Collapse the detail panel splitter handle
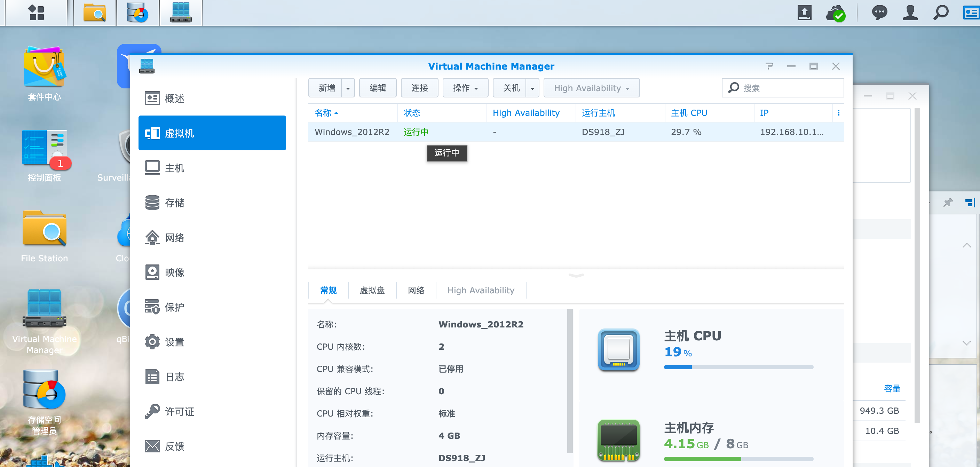Viewport: 980px width, 467px height. 576,275
